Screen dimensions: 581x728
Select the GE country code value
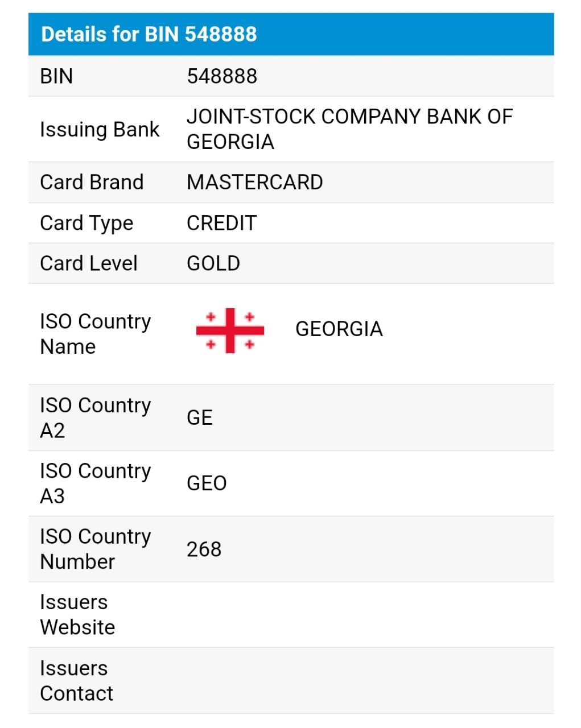(200, 417)
